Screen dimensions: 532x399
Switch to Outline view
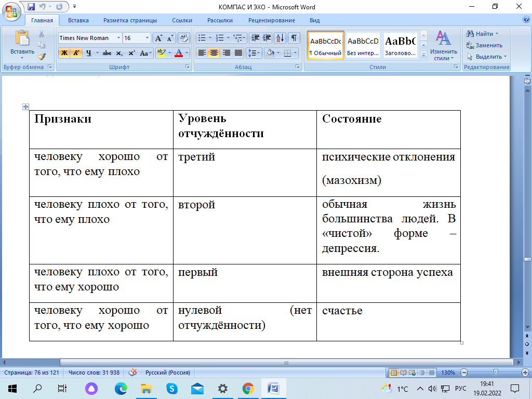[422, 373]
